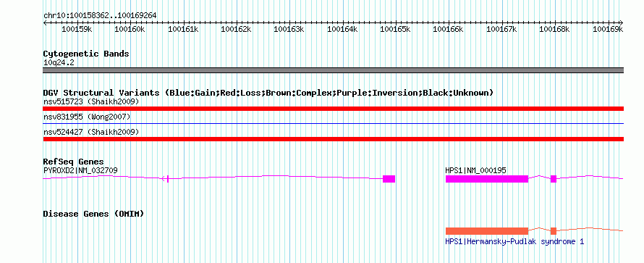Select the large magenta HPS1 exon block

coord(487,179)
